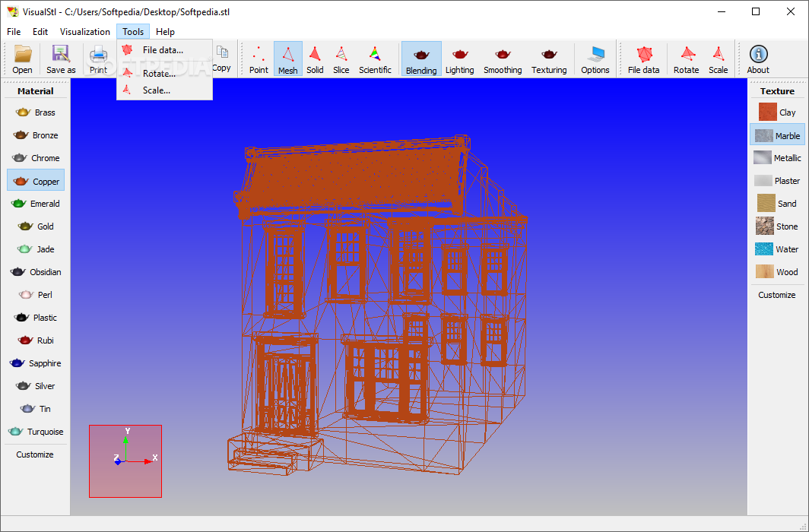
Task: Toggle Smoothing in the toolbar
Action: click(503, 59)
